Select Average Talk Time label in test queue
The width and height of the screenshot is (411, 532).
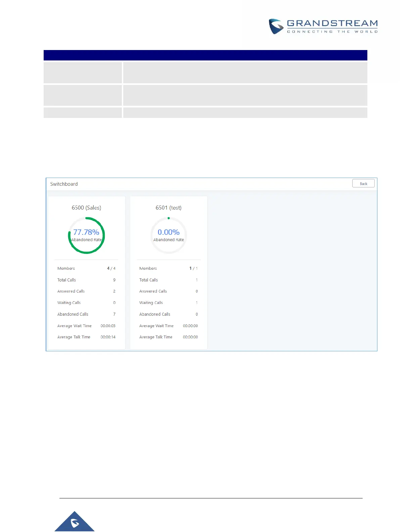point(156,337)
